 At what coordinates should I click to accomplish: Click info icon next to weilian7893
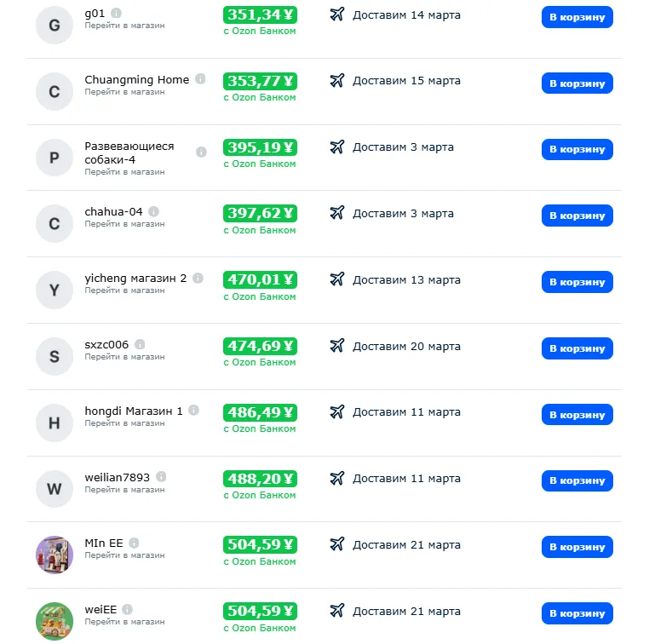[161, 477]
